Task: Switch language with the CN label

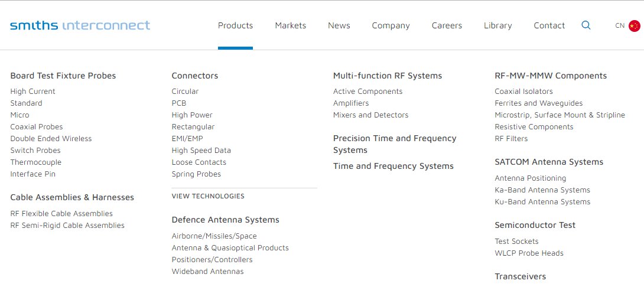Action: click(620, 25)
